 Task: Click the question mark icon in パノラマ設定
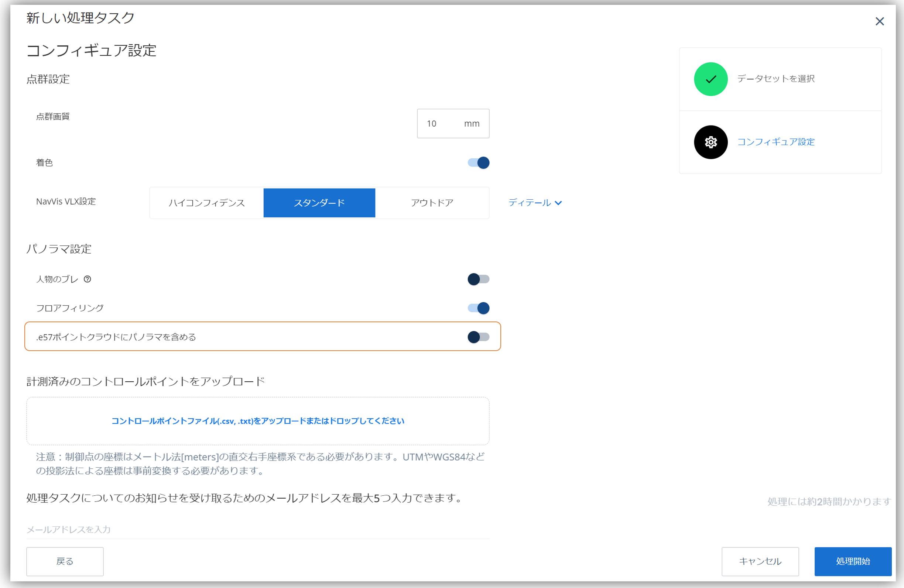click(x=88, y=279)
